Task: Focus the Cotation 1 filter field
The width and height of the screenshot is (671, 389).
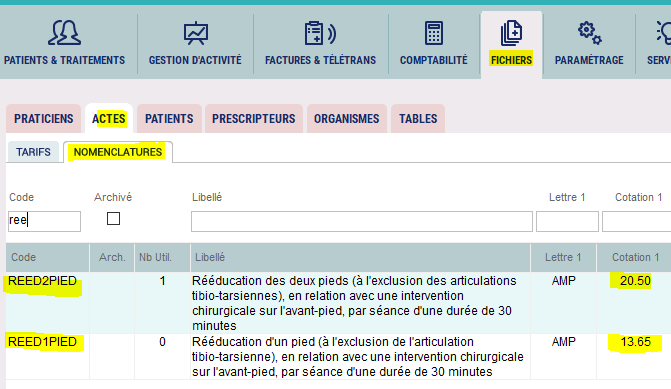Action: (637, 221)
